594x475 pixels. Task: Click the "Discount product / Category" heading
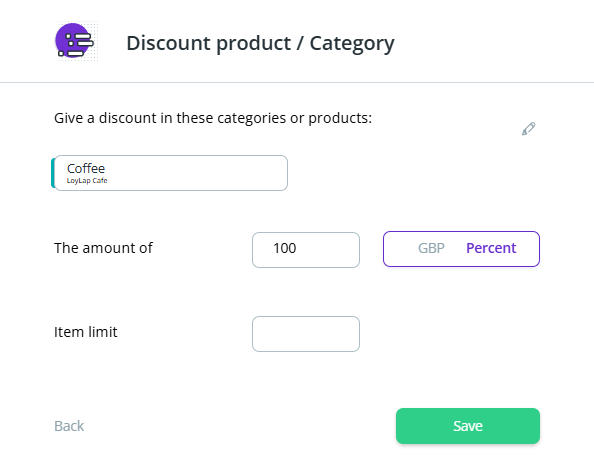[x=260, y=44]
